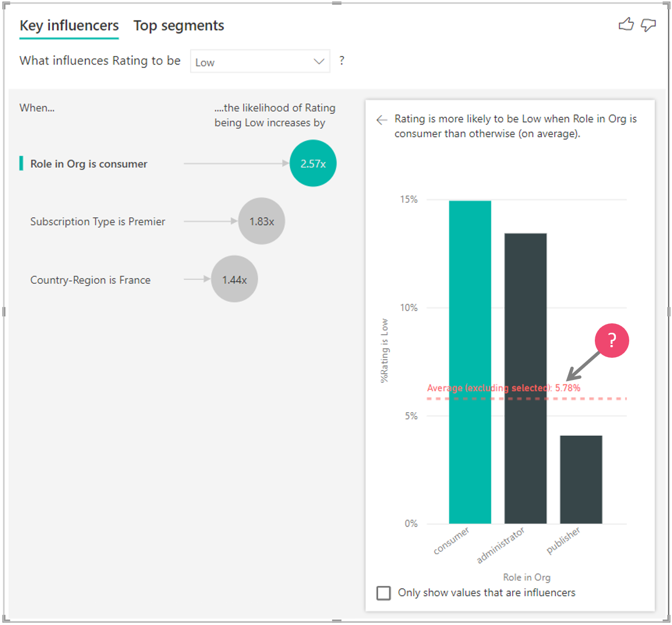Click the consumer bar in the chart
Viewport: 672px width, 625px height.
tap(470, 361)
